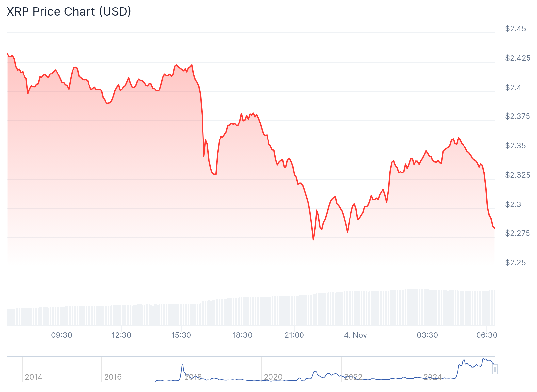Click the 06:30 time axis label
The image size is (537, 392).
(x=487, y=335)
